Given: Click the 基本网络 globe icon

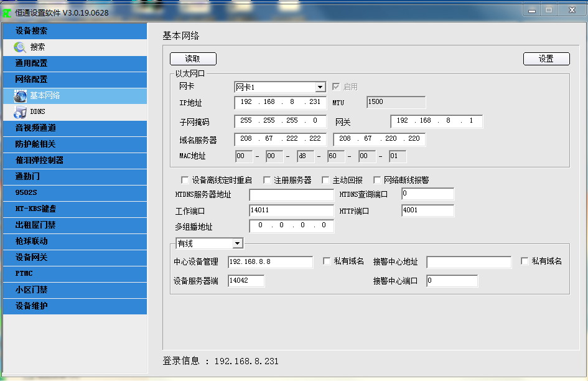Looking at the screenshot, I should tap(20, 96).
